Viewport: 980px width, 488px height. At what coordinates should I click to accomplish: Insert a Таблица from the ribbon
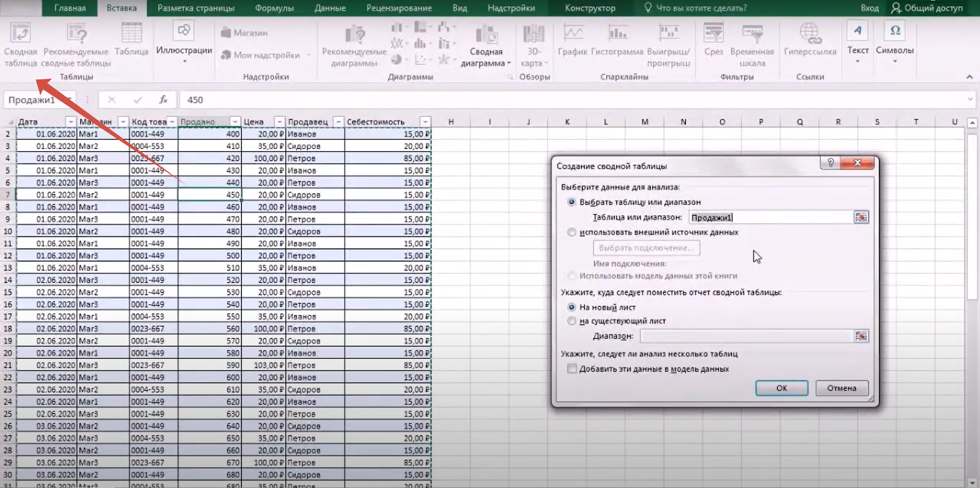132,39
